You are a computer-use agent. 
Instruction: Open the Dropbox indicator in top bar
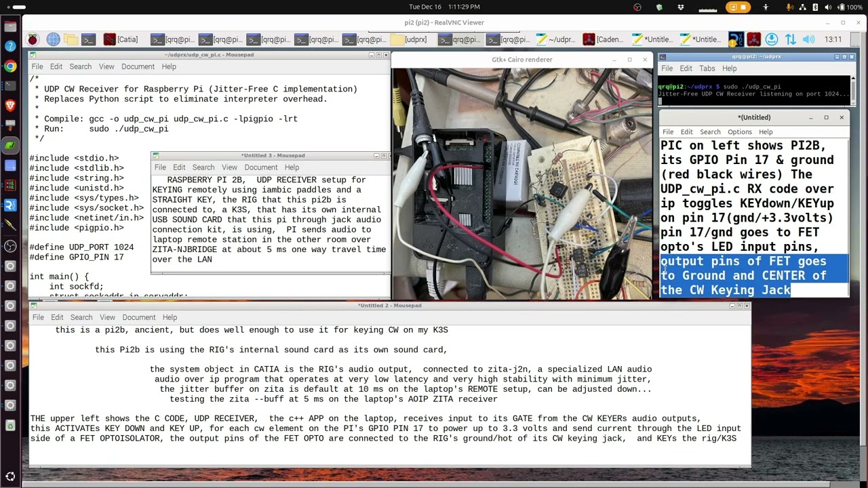tap(681, 7)
